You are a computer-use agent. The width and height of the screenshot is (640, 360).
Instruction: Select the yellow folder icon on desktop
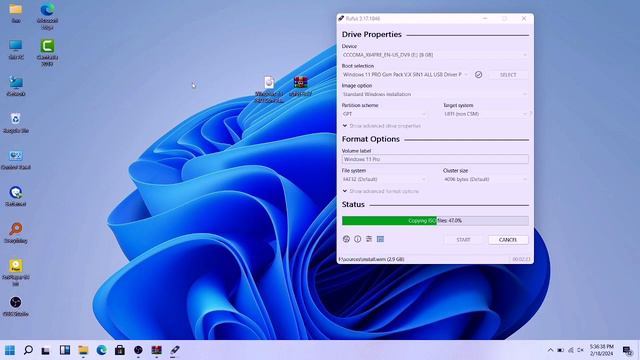pos(16,13)
